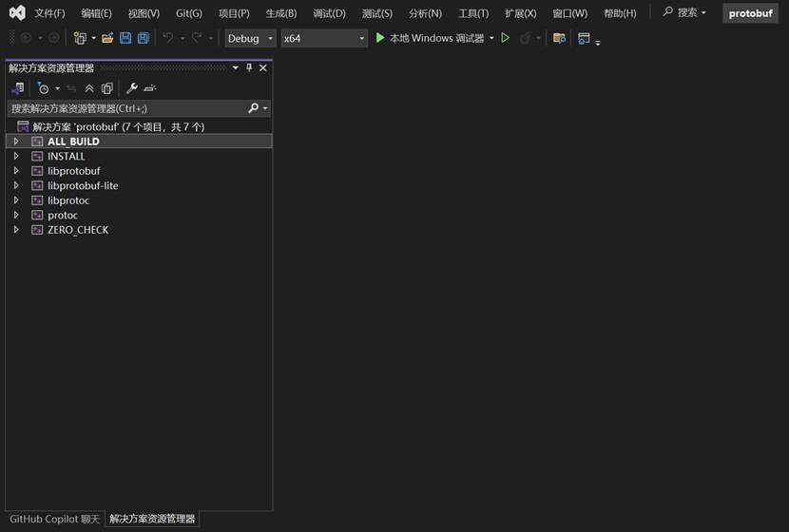Image resolution: width=789 pixels, height=532 pixels.
Task: Click the protoc project icon
Action: [37, 216]
